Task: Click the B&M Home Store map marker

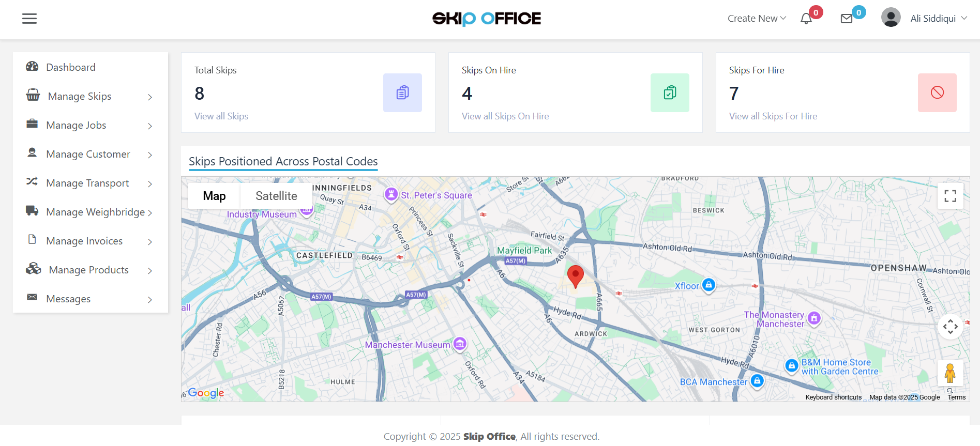Action: (792, 366)
